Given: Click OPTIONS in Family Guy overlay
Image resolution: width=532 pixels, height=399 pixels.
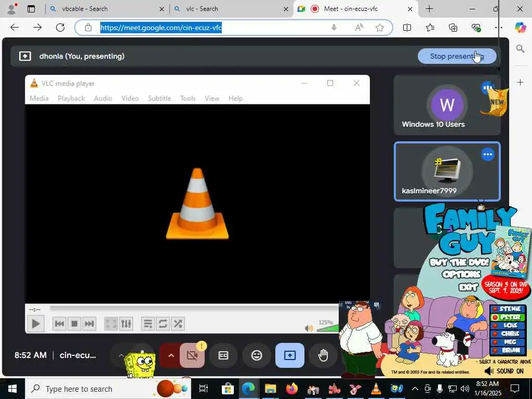Looking at the screenshot, I should pyautogui.click(x=461, y=274).
